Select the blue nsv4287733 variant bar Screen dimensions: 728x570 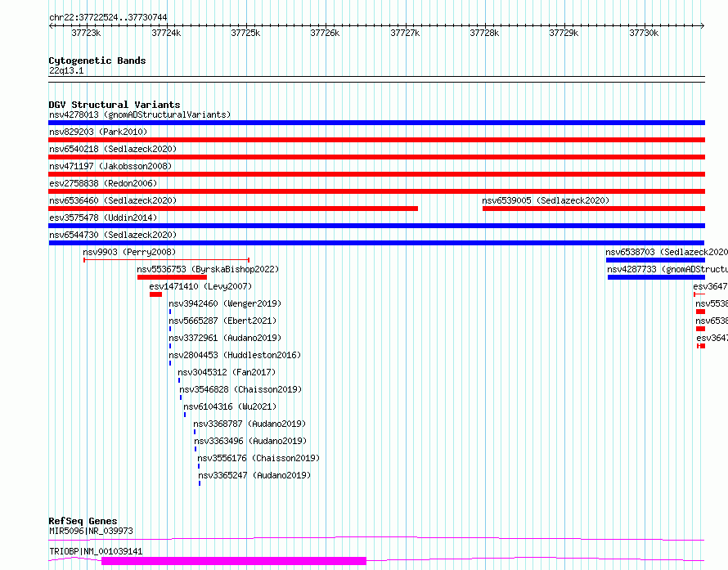tap(657, 277)
